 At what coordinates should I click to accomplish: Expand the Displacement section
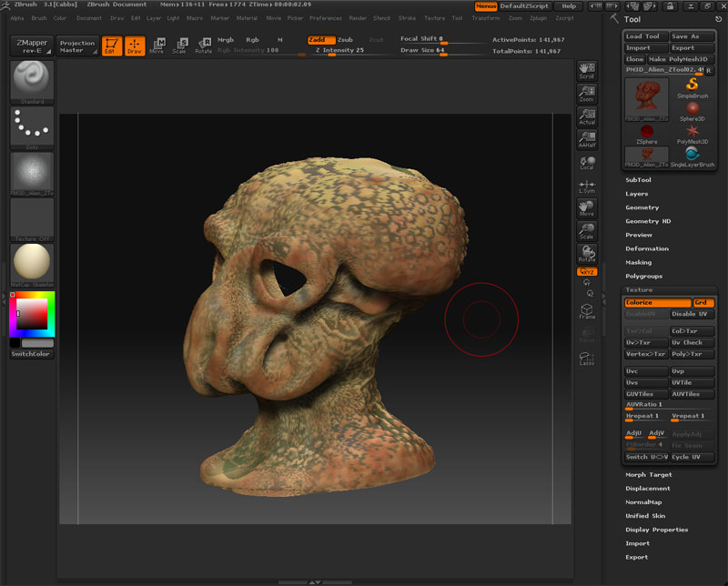click(x=648, y=489)
